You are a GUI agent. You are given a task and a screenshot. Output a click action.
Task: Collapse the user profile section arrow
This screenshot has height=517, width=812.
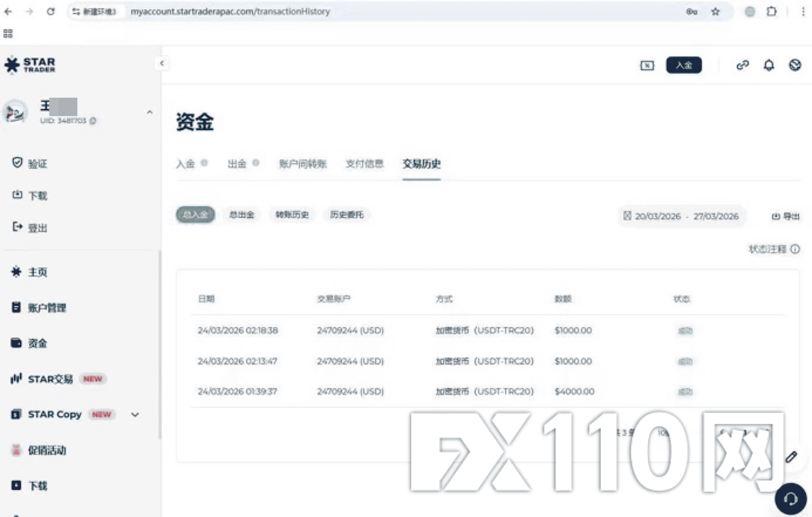click(150, 113)
